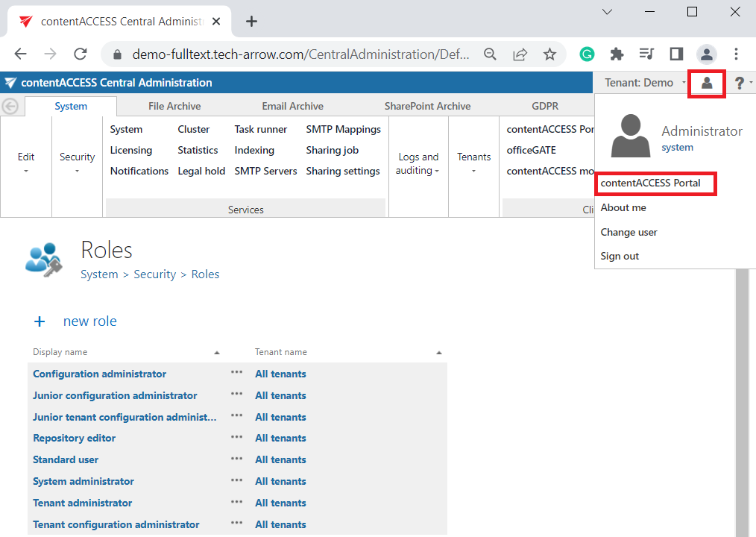Screen dimensions: 756x537
Task: Expand the Tenant: Demo dropdown
Action: point(644,83)
